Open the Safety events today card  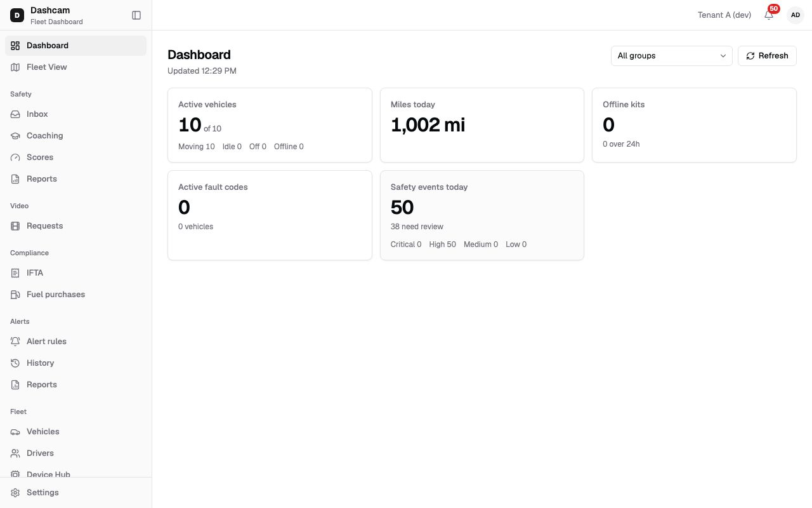[x=482, y=215]
